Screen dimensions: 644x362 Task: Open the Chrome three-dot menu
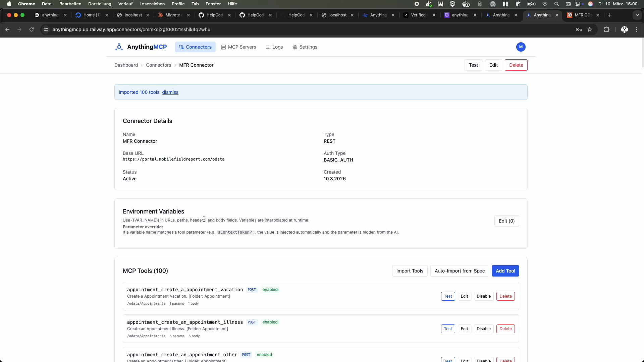click(x=637, y=29)
